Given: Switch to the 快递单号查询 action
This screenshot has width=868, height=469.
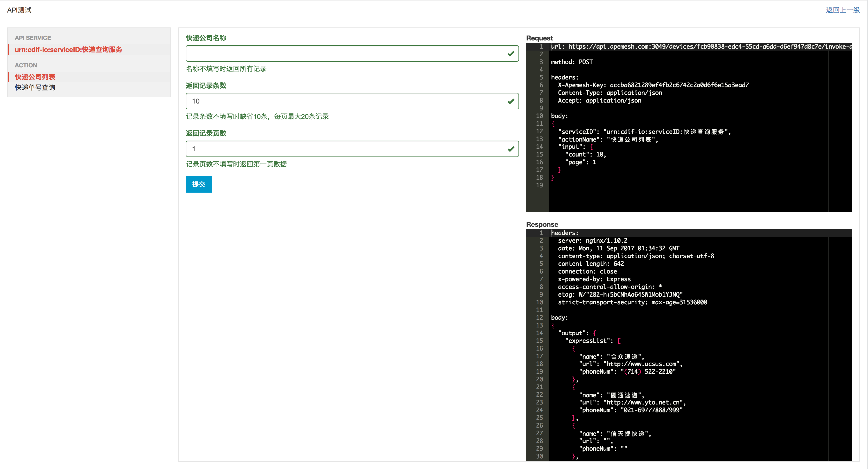Looking at the screenshot, I should coord(35,88).
